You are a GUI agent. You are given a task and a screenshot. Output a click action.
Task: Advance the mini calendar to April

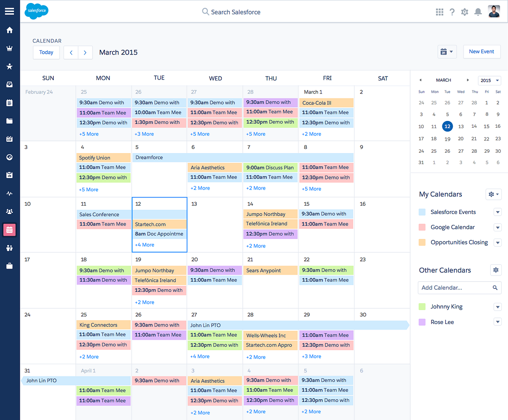[x=468, y=80]
